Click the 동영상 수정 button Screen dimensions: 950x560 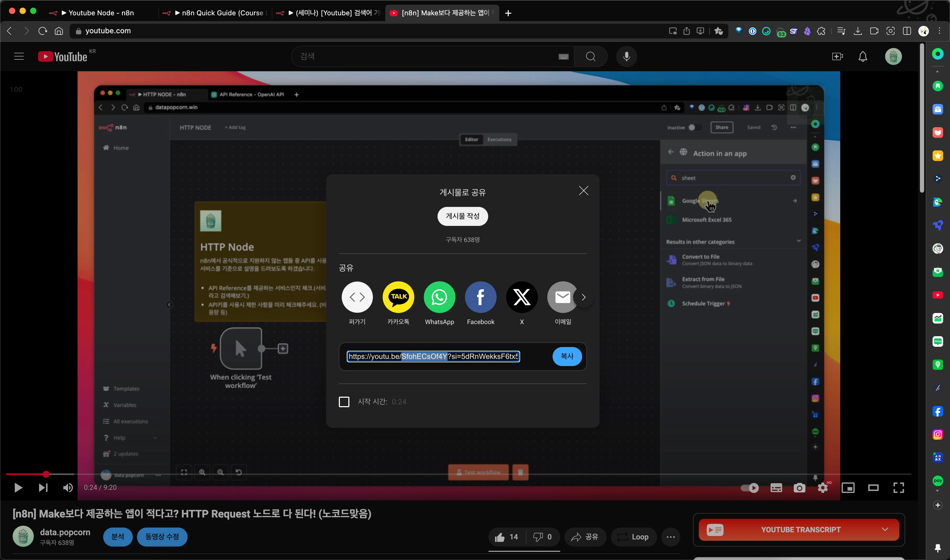point(162,537)
